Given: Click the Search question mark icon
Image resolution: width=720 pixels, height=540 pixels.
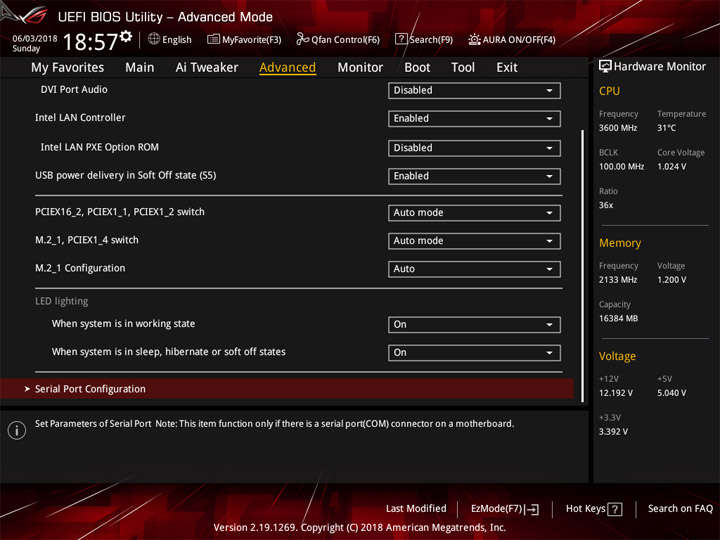Looking at the screenshot, I should pyautogui.click(x=401, y=39).
